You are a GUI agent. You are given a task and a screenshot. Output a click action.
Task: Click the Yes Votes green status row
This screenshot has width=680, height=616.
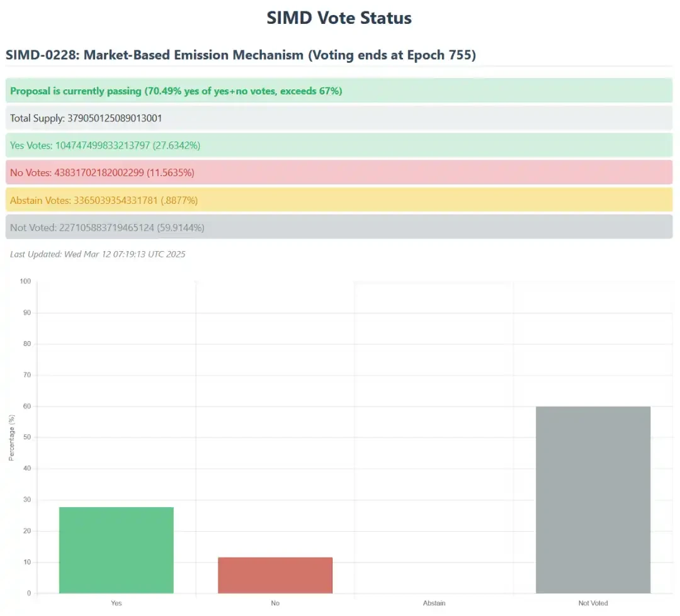[x=339, y=145]
